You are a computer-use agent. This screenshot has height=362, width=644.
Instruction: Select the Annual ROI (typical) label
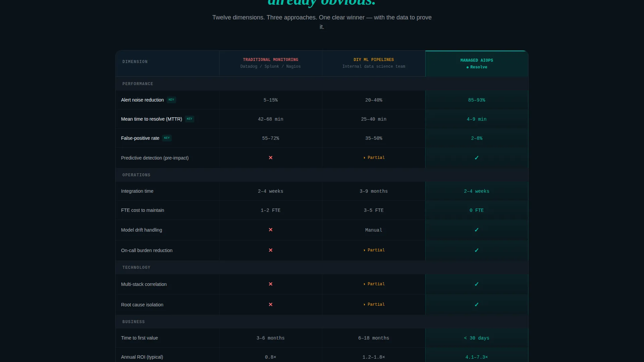pos(142,357)
